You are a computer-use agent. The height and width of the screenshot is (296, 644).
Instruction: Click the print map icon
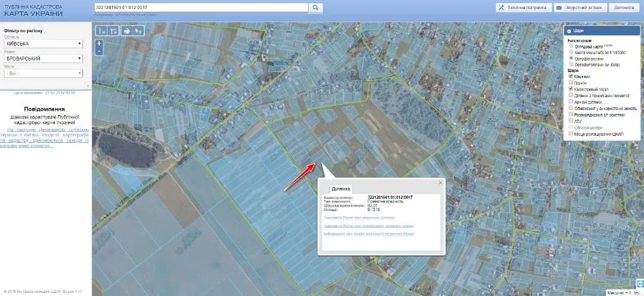click(x=127, y=31)
